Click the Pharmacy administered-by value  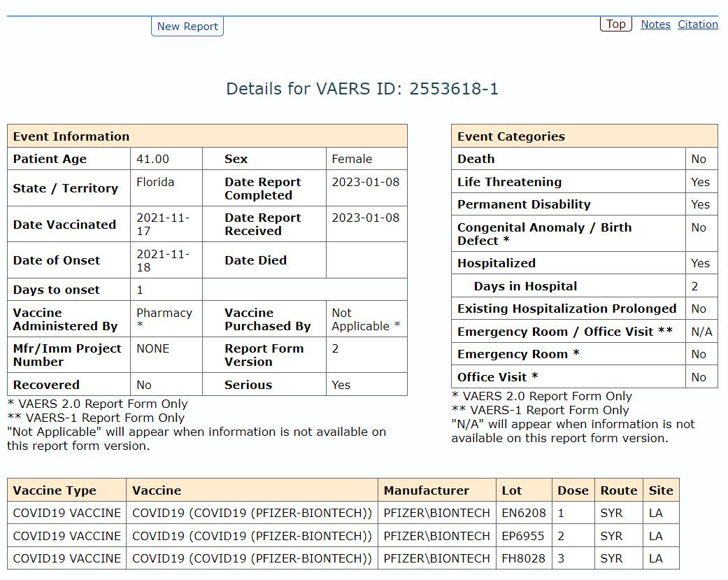pyautogui.click(x=164, y=319)
